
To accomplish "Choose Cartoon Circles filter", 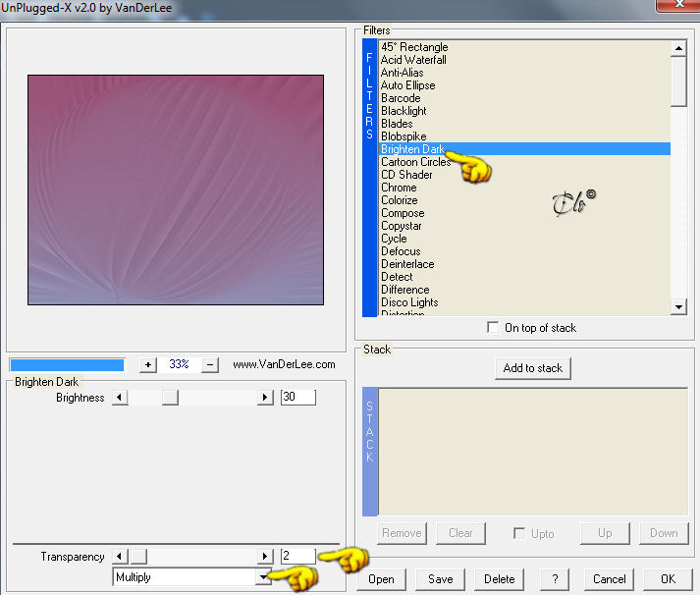I will tap(415, 162).
